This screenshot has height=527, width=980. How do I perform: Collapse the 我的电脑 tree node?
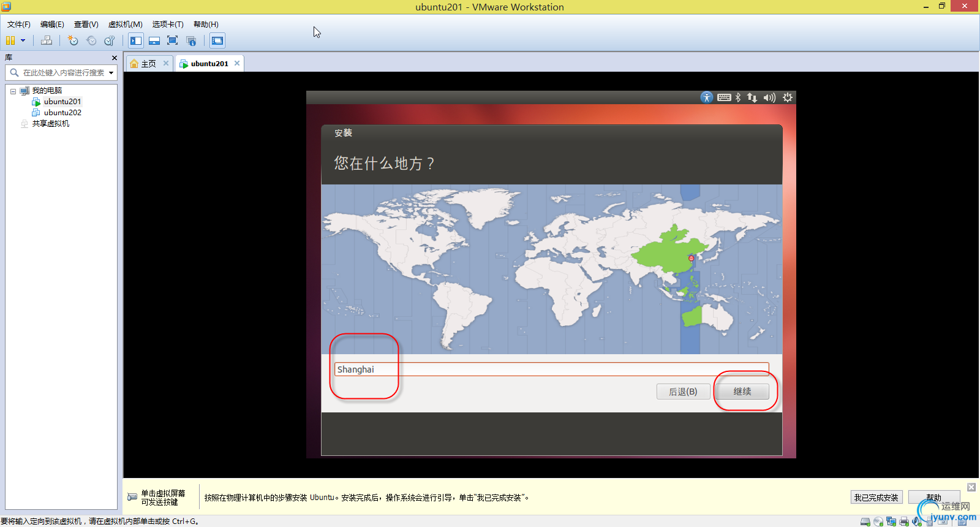click(x=13, y=91)
